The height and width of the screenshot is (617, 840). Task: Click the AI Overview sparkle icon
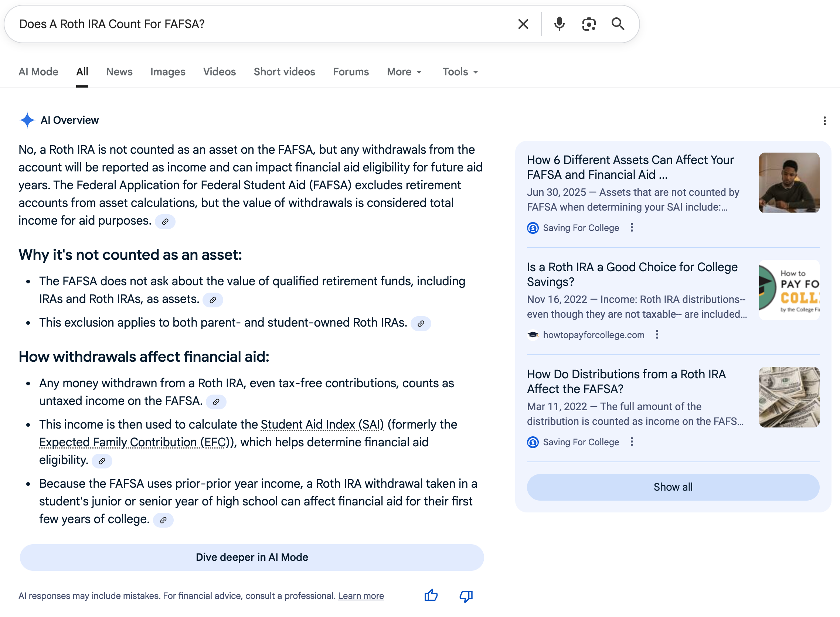point(27,120)
